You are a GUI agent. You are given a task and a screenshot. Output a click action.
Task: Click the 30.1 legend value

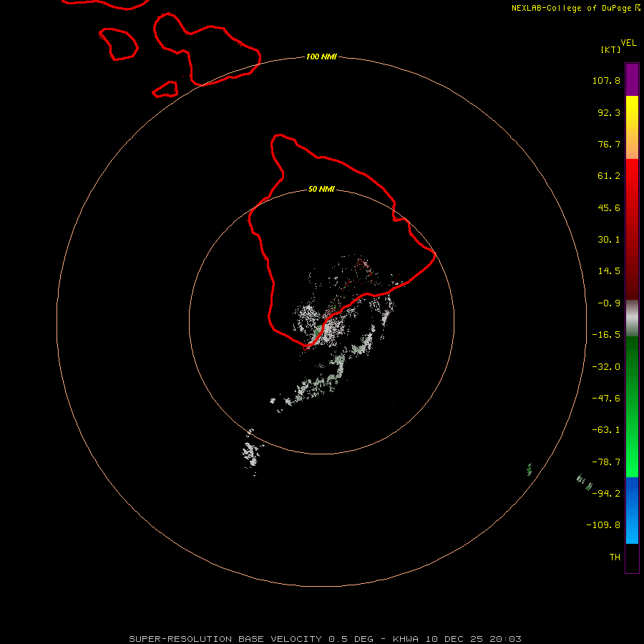pyautogui.click(x=609, y=240)
